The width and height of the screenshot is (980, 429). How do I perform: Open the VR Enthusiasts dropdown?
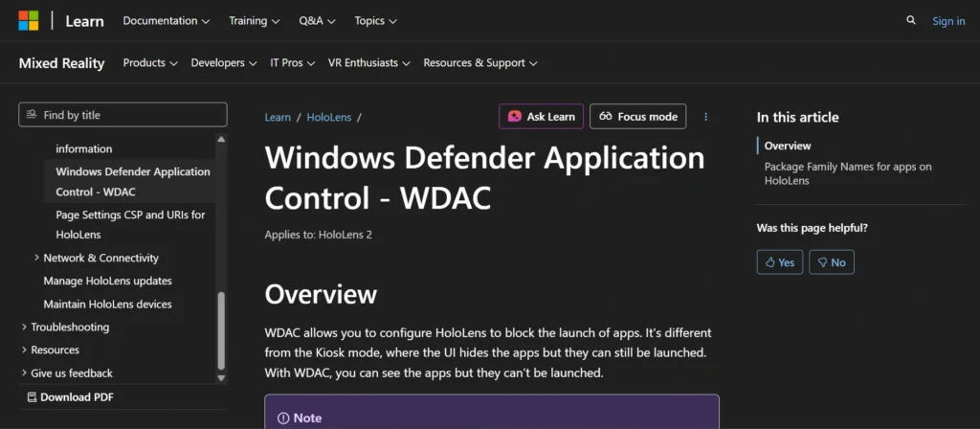tap(368, 62)
